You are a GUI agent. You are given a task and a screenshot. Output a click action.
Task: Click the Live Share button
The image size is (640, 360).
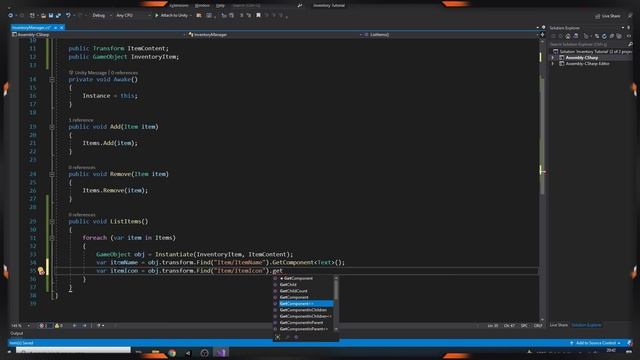point(607,16)
